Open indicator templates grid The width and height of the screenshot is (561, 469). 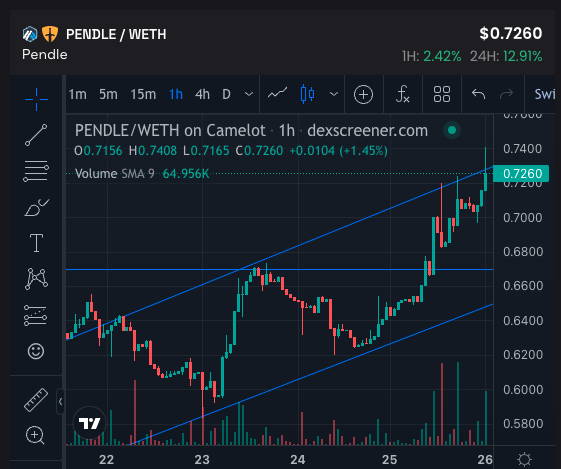pos(442,94)
